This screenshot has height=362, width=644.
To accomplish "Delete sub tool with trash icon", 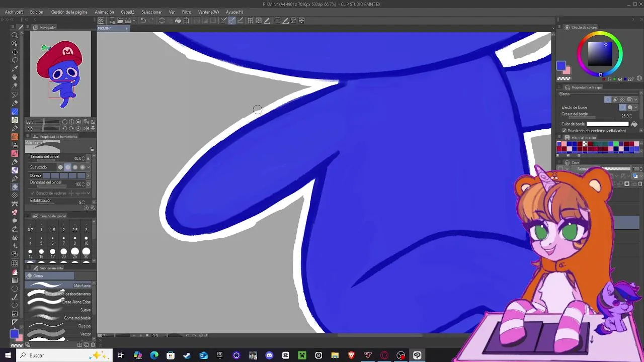I will pyautogui.click(x=93, y=345).
